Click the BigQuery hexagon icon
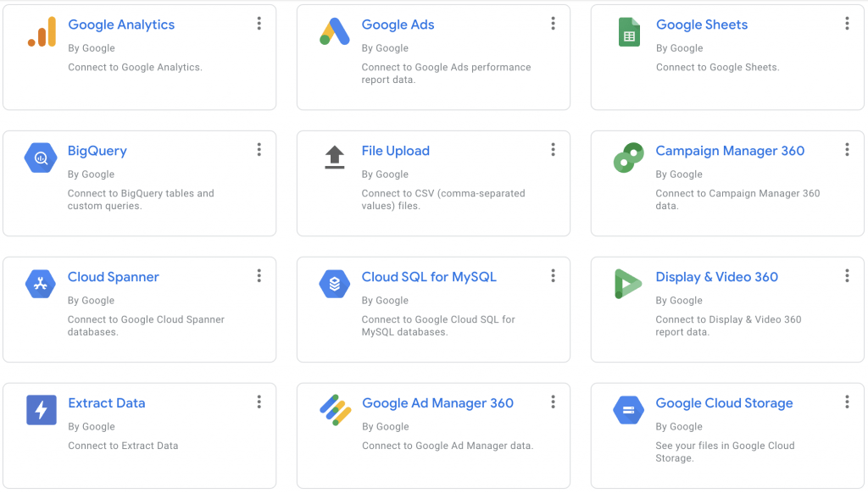The image size is (868, 493). click(x=41, y=158)
